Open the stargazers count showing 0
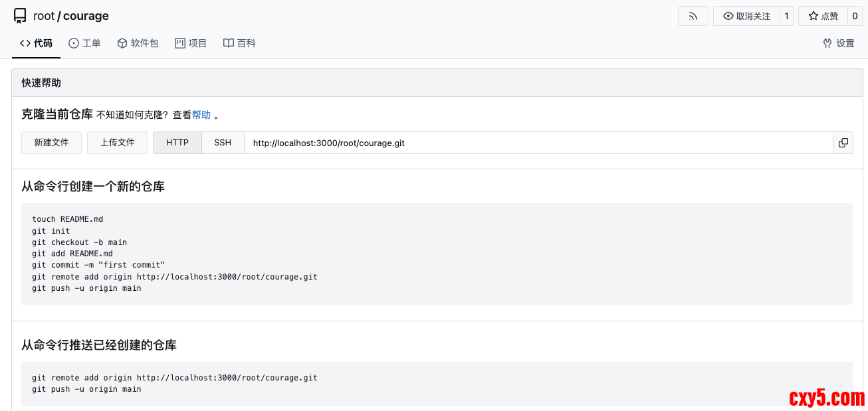 click(x=855, y=16)
